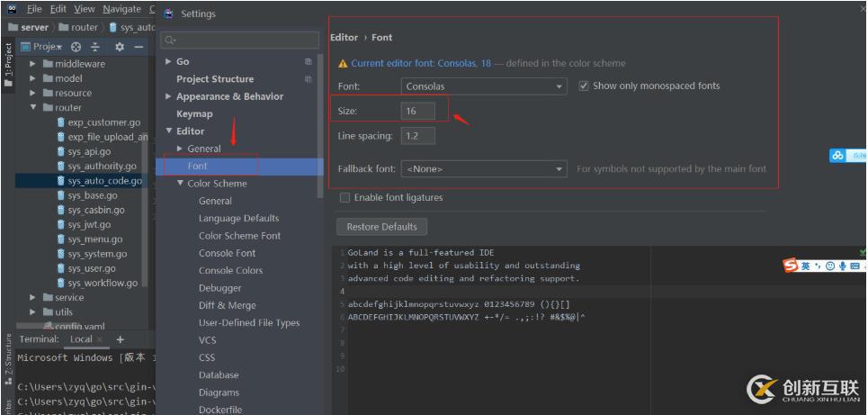Hide the Project panel with minus icon

[139, 47]
